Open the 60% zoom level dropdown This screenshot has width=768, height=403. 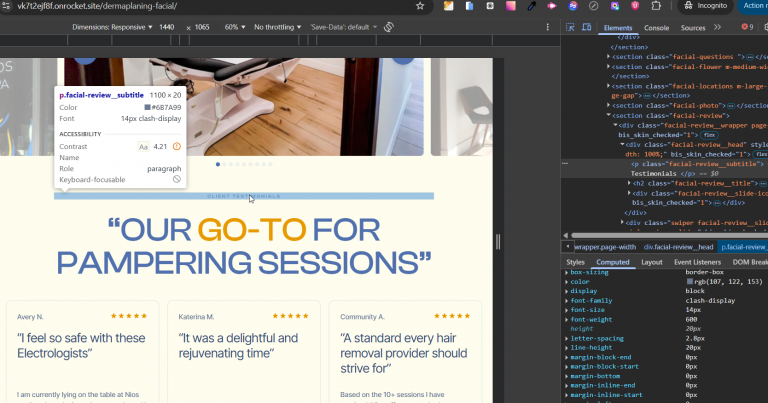233,27
